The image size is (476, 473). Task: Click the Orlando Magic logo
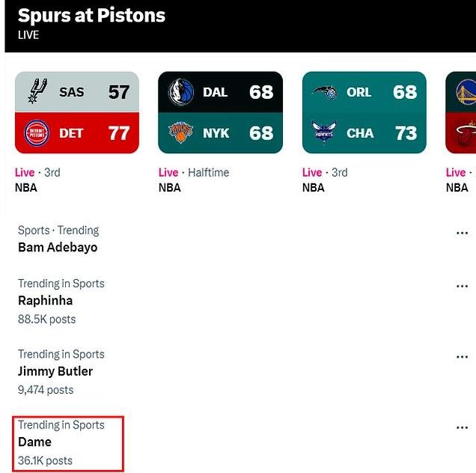pyautogui.click(x=324, y=92)
